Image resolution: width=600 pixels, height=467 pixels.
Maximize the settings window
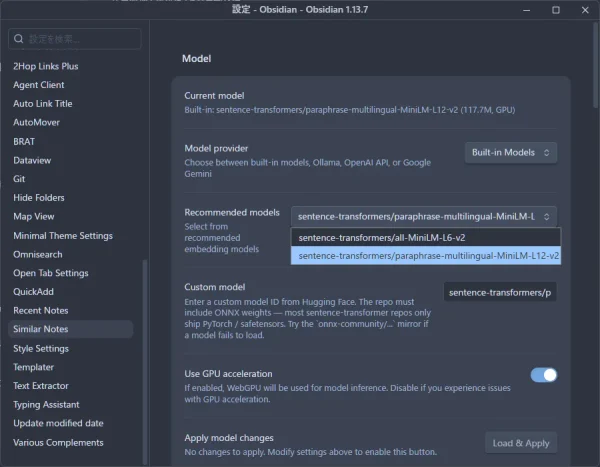point(556,10)
